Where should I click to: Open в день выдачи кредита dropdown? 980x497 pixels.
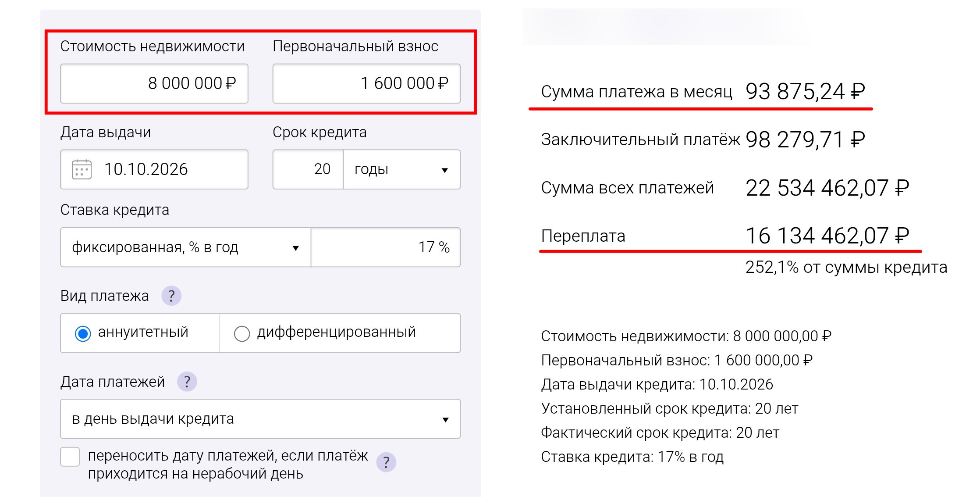[x=260, y=419]
